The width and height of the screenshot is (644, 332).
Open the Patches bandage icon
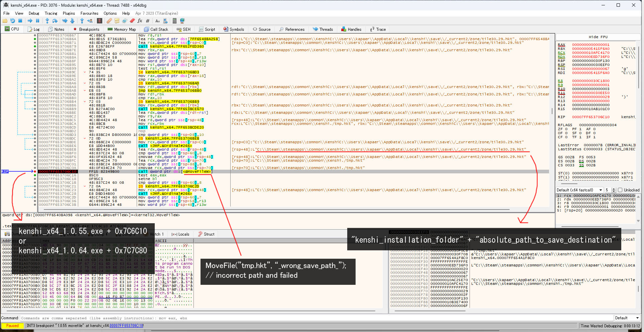pyautogui.click(x=109, y=21)
